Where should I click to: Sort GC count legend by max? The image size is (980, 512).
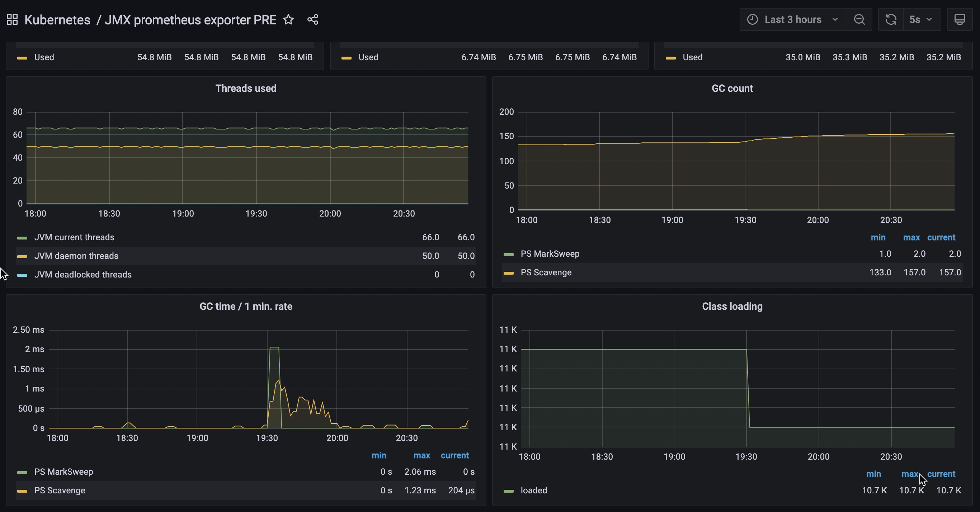[x=911, y=237]
